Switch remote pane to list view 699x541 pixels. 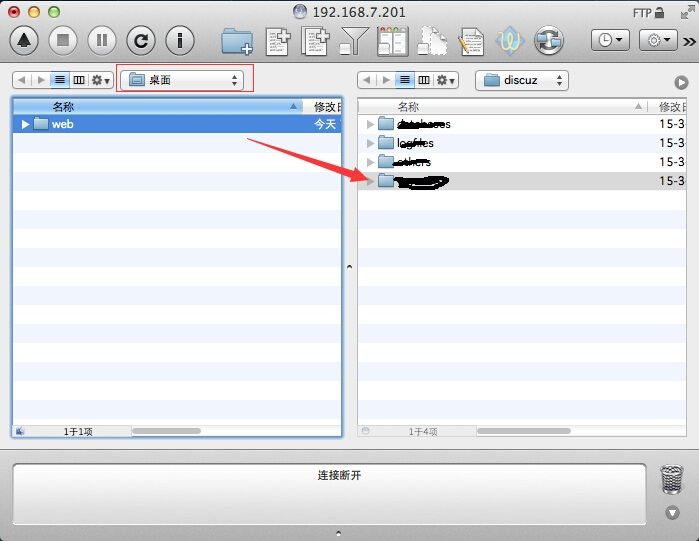point(405,80)
